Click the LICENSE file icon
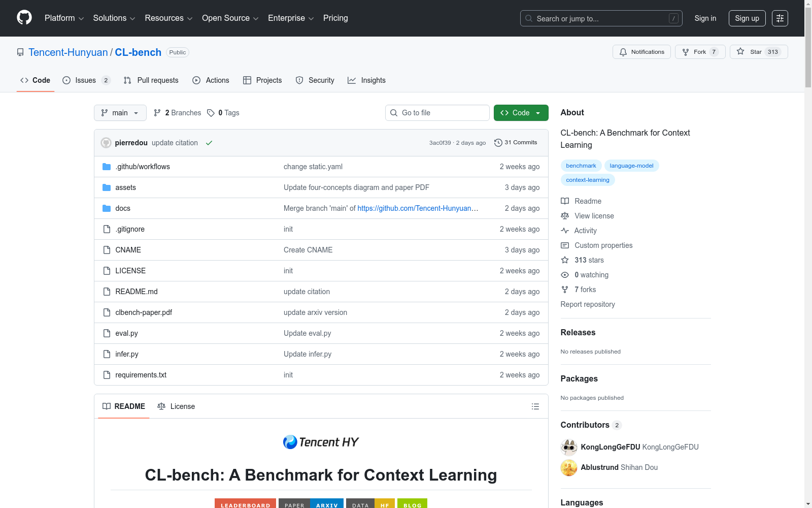 tap(107, 271)
